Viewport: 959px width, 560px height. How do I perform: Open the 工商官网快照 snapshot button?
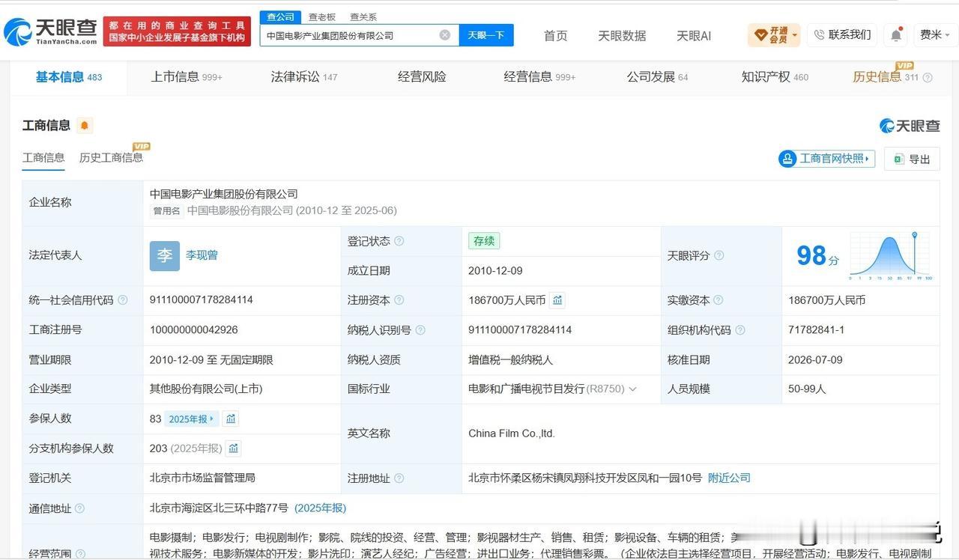tap(826, 159)
